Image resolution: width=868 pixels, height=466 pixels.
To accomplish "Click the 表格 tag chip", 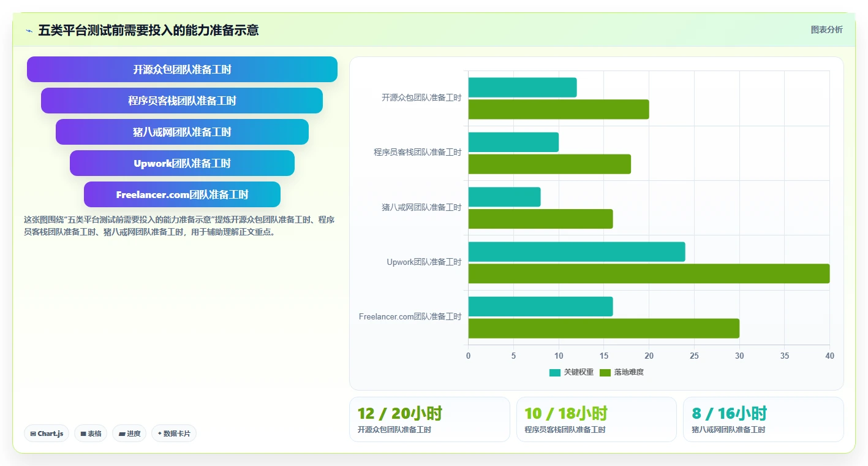I will (x=91, y=434).
